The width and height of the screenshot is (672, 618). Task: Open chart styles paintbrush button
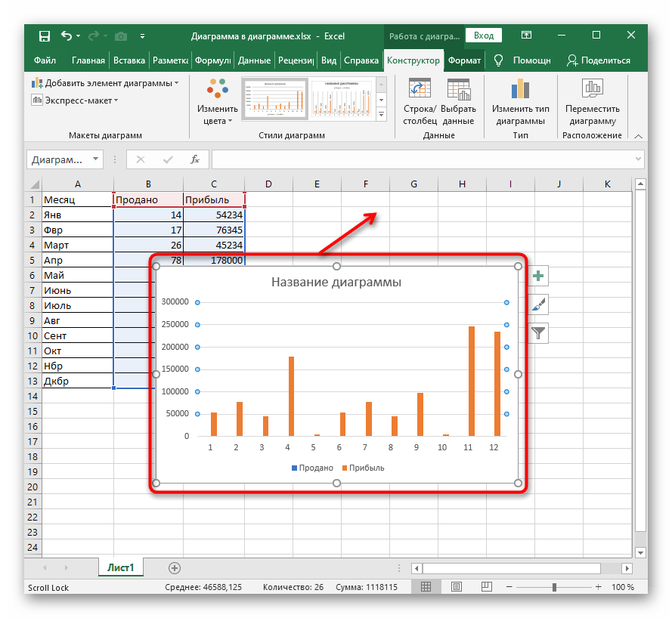[538, 304]
